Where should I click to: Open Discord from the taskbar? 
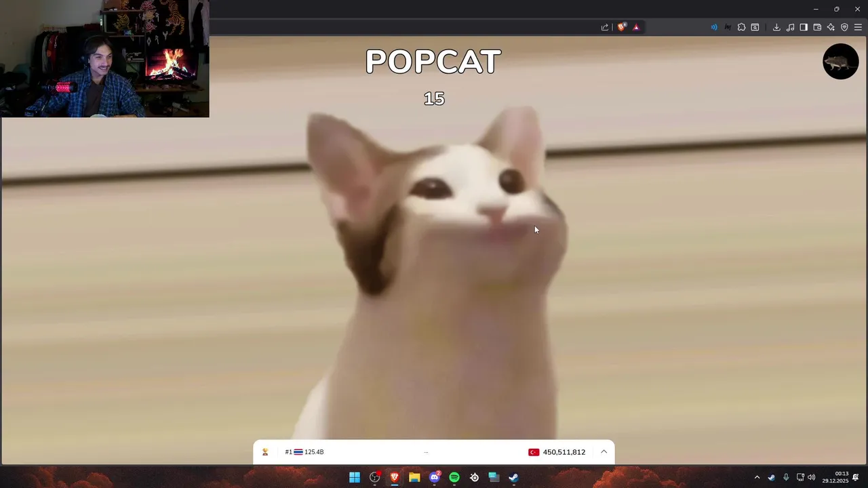(435, 477)
